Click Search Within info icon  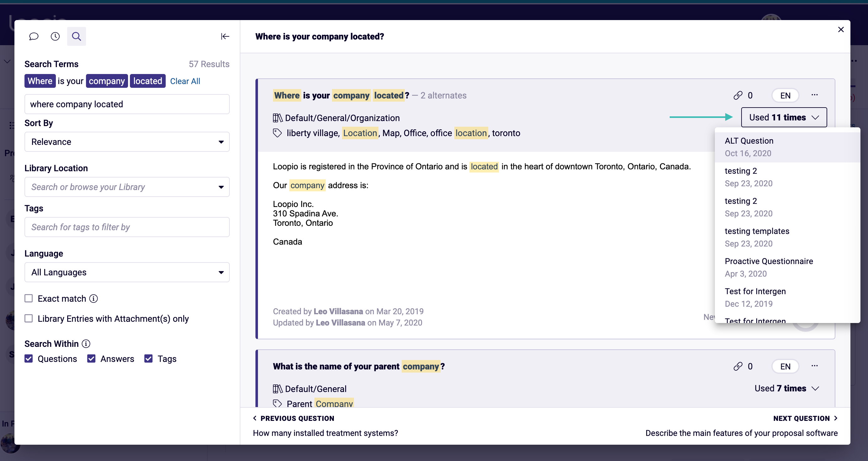pos(86,344)
